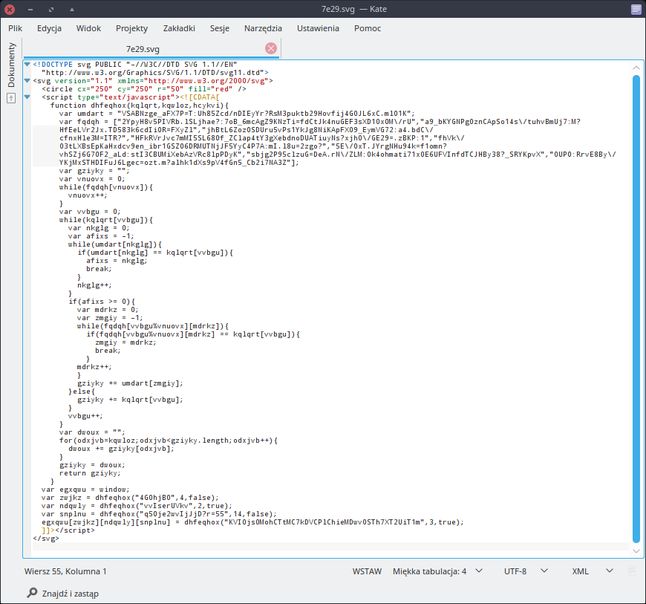
Task: Open the Plik menu
Action: coord(15,28)
